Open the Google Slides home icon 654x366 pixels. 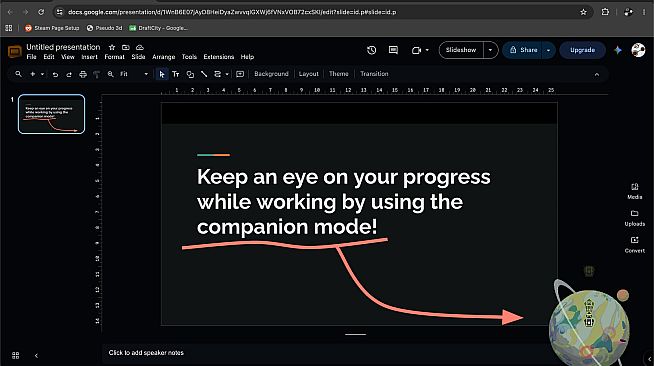(x=15, y=51)
